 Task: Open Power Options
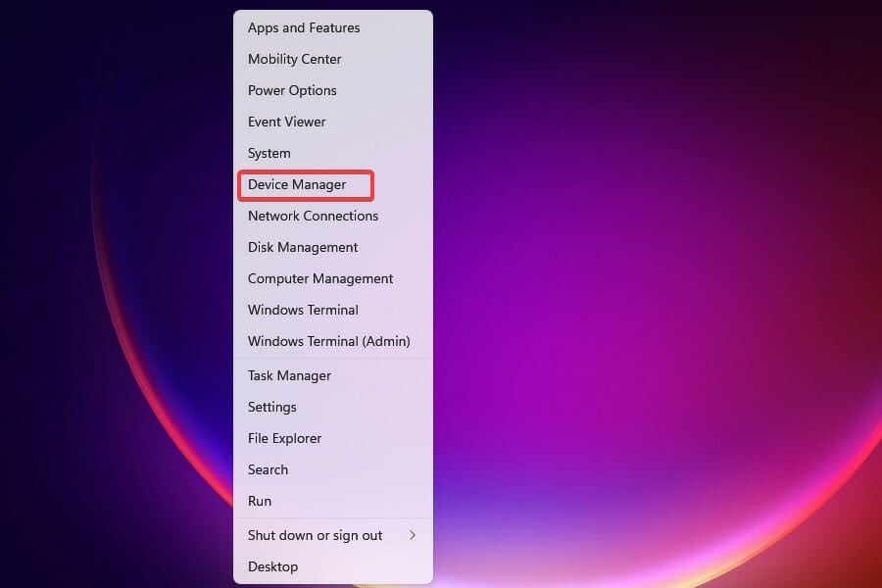333,90
